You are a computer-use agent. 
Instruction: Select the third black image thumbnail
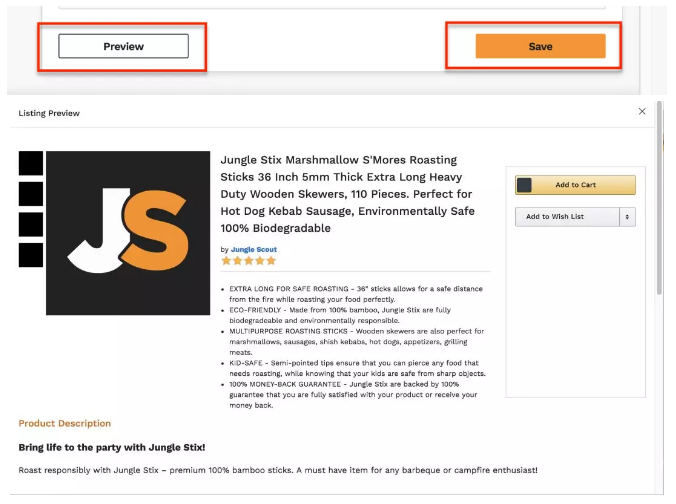tap(31, 224)
